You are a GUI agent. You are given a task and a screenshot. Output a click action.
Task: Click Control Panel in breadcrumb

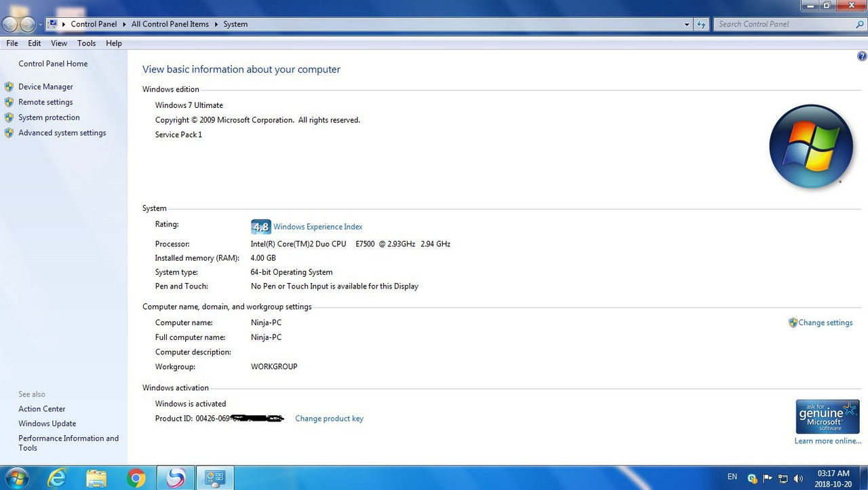pyautogui.click(x=94, y=24)
